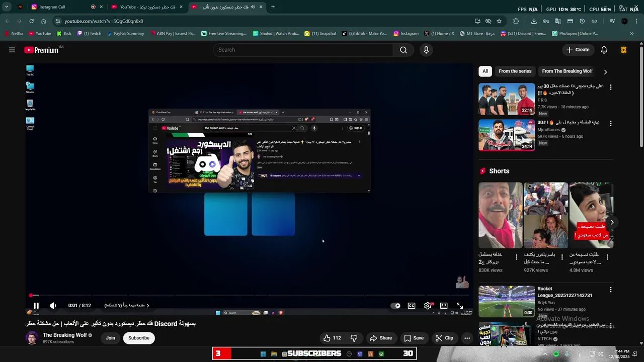Open the browser downloads icon
Viewport: 644px width, 362px height.
534,21
